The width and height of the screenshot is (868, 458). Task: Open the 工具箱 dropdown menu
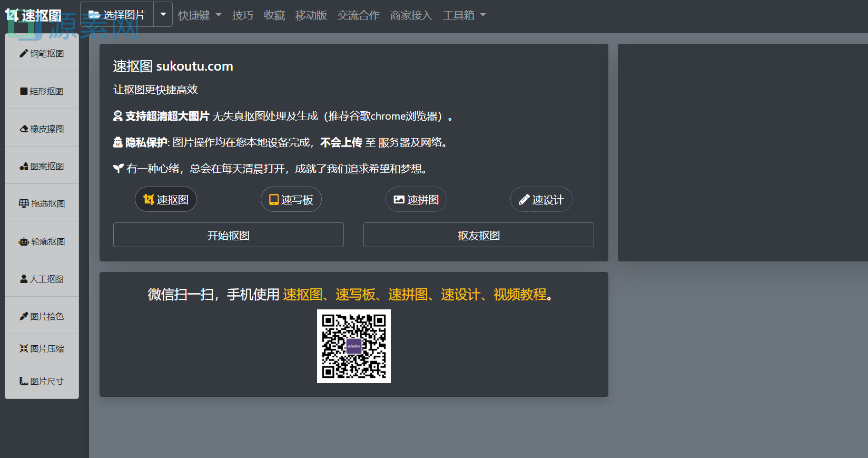pos(464,15)
